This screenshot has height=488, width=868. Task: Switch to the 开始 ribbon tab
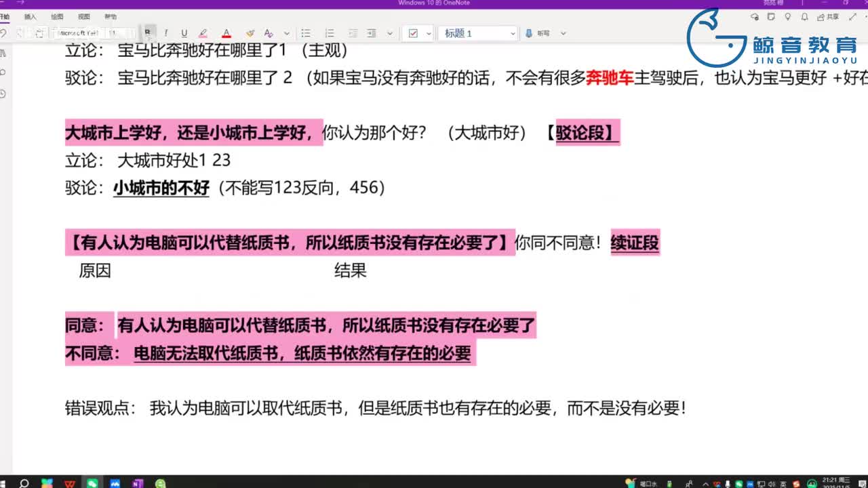pos(5,16)
